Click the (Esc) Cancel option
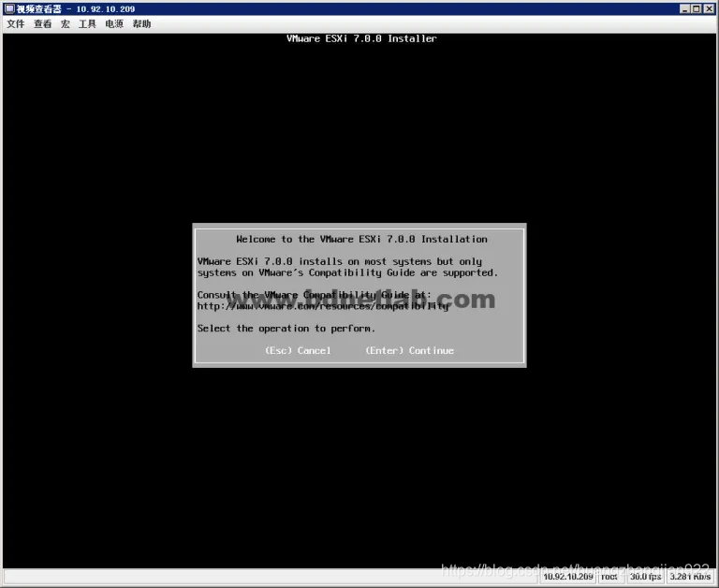This screenshot has width=719, height=588. pos(298,350)
